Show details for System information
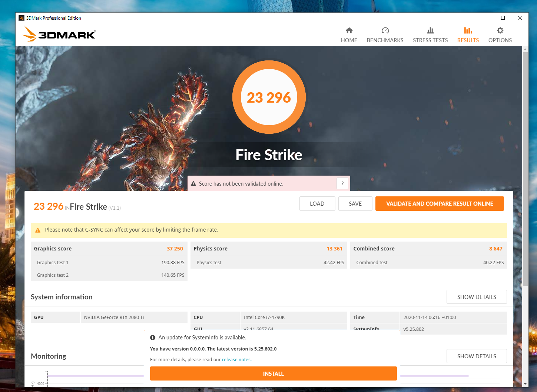Screen dimensions: 537x392 click(x=477, y=297)
